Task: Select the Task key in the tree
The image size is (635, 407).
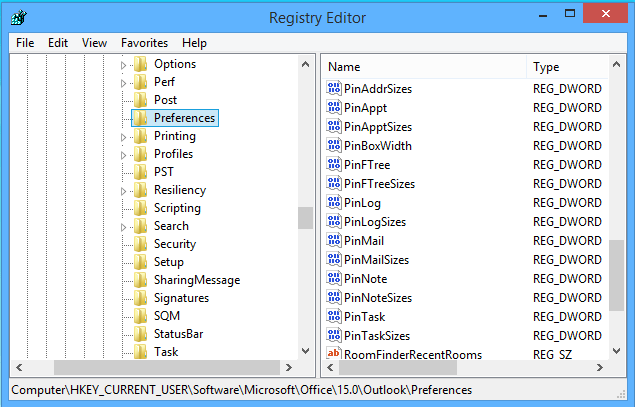Action: pyautogui.click(x=166, y=352)
